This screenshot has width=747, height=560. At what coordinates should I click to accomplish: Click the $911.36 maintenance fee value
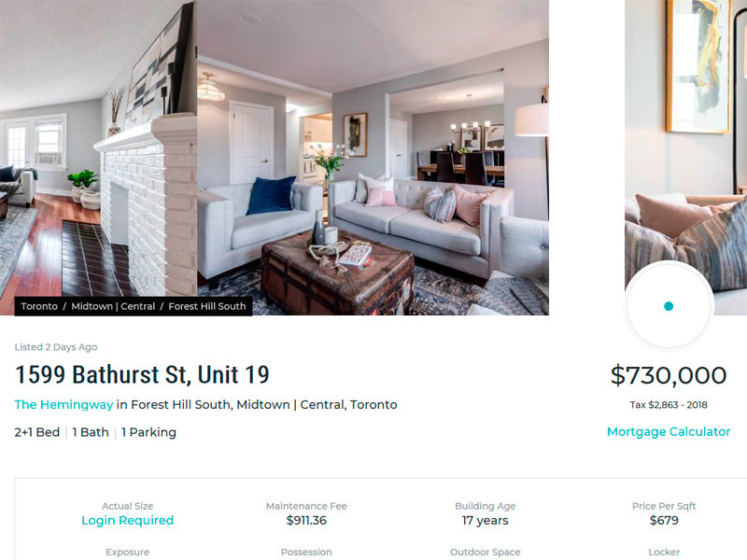[306, 521]
